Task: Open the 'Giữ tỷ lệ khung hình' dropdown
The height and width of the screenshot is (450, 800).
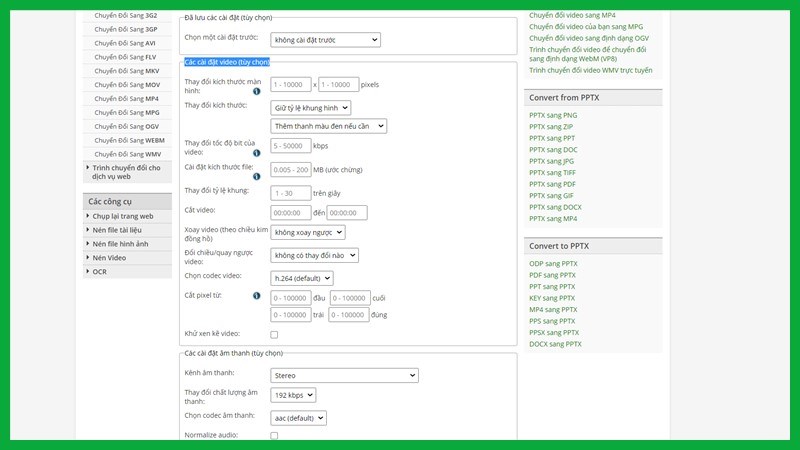Action: tap(311, 107)
